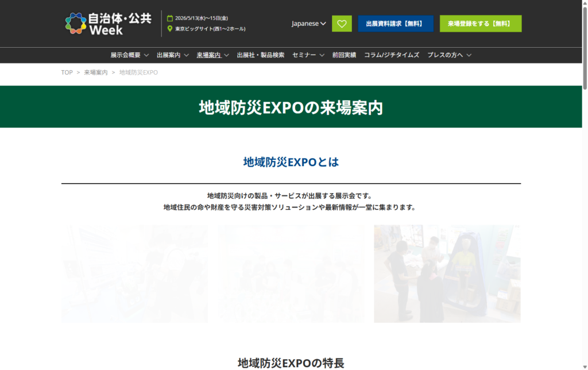588x370 pixels.
Task: Click the location pin icon for 東京ビッグサイト
Action: tap(171, 27)
